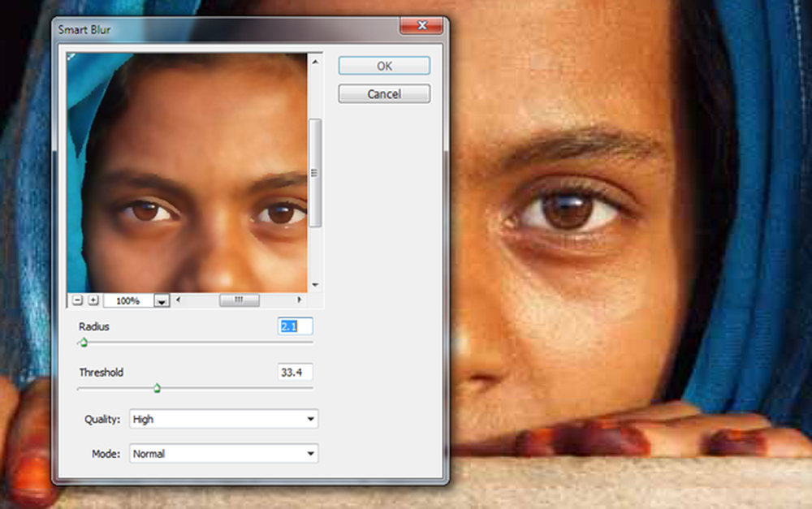812x509 pixels.
Task: Zoom out preview with minus button
Action: click(77, 300)
